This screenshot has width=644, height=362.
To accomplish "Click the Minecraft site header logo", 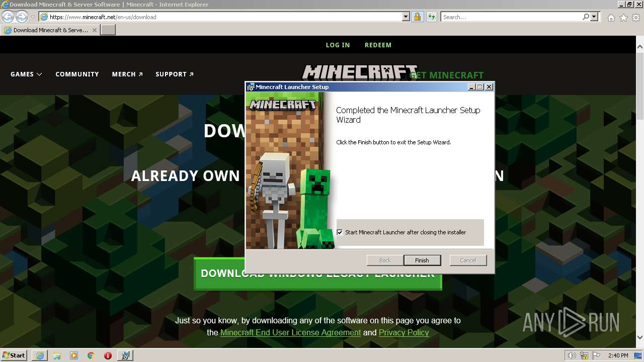I will coord(359,72).
